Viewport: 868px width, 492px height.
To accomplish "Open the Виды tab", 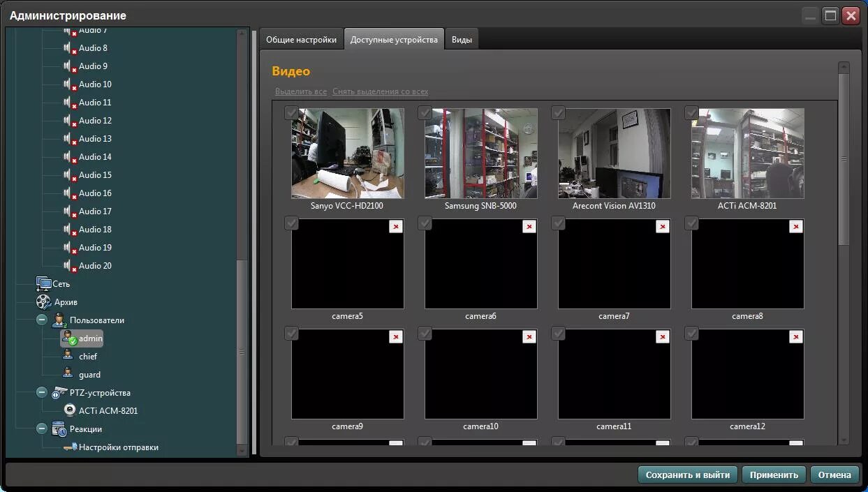I will tap(462, 40).
